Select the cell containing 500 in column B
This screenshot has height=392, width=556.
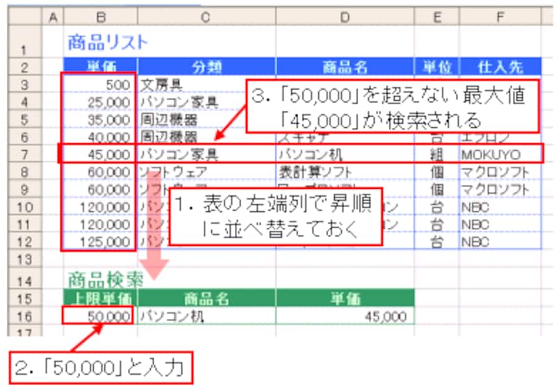tap(99, 85)
